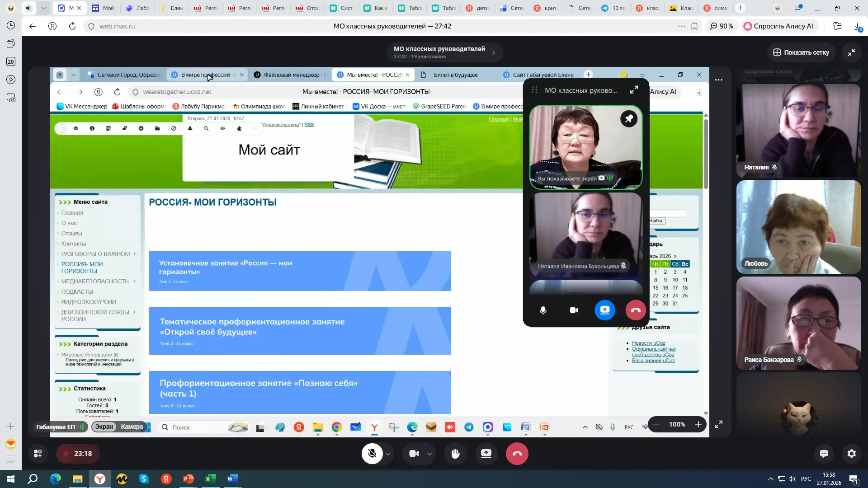Open the meeting chat
868x488 pixels.
[824, 454]
